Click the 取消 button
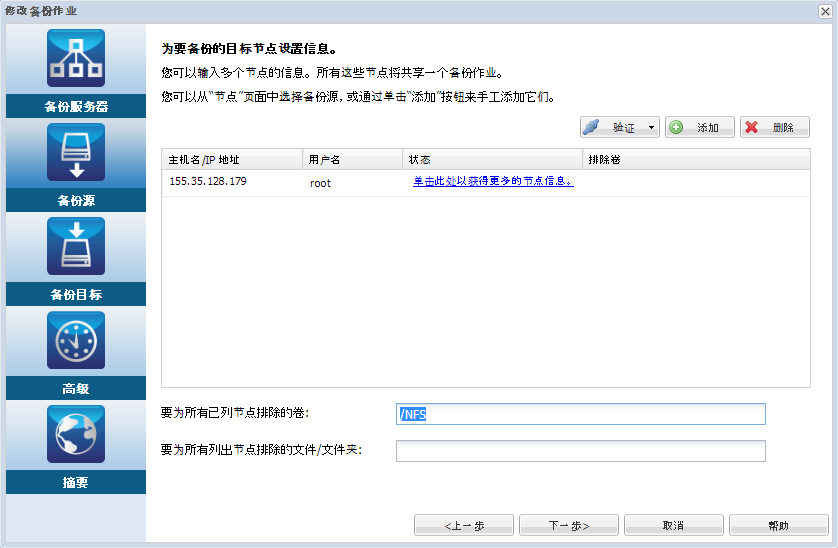Screen dimensions: 838x548 [673, 525]
